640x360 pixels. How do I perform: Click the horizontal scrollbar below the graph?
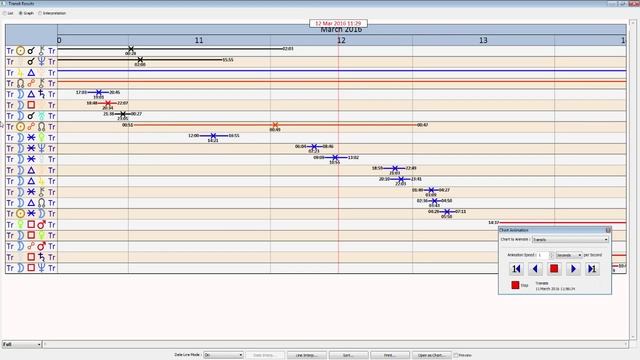click(335, 344)
